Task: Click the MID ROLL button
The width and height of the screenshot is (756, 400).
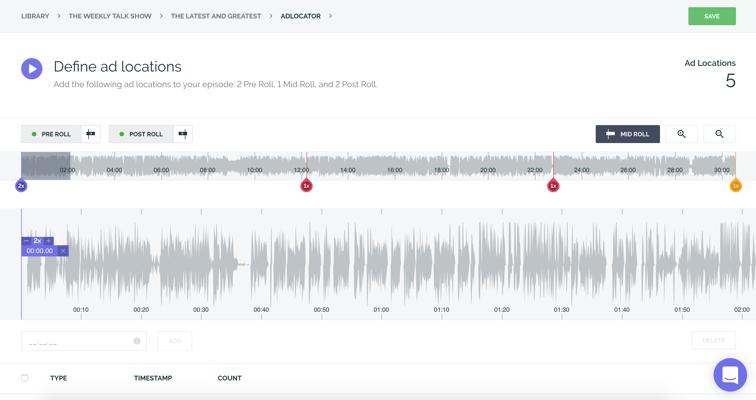Action: tap(627, 134)
